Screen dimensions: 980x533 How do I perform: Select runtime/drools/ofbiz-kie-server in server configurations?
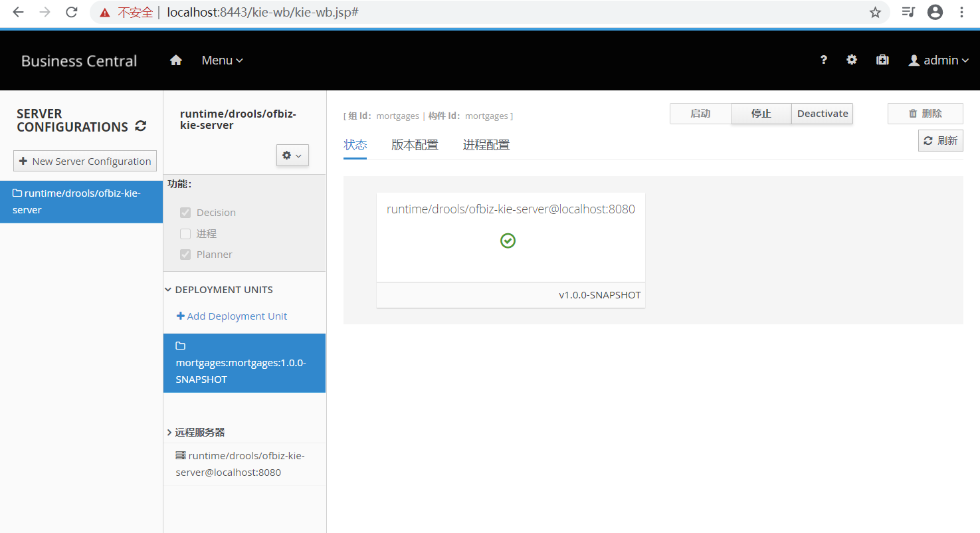(81, 201)
